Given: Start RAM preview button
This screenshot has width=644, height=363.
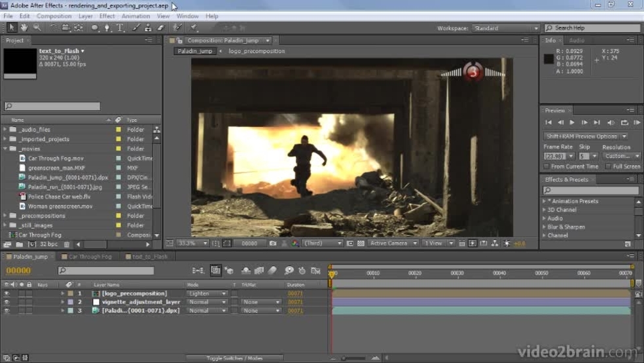Looking at the screenshot, I should (637, 123).
